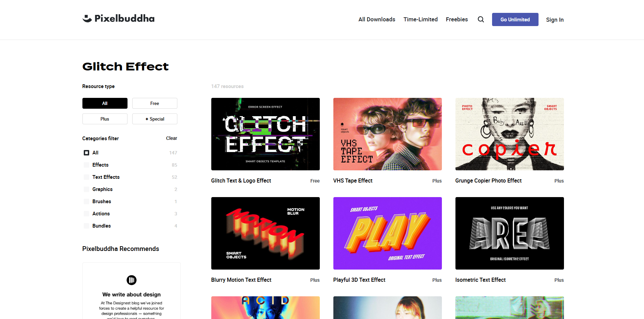Click the Go Unlimited button
The image size is (644, 319).
tap(515, 19)
